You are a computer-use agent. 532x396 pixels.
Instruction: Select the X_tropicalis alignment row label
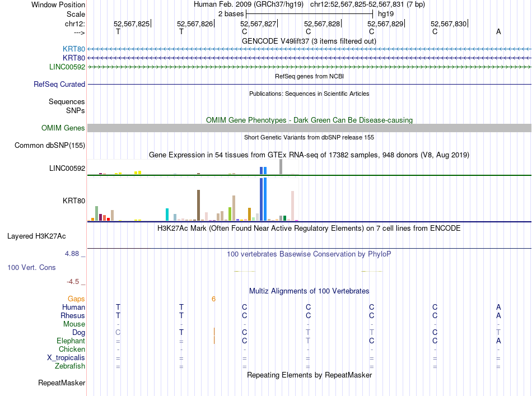click(66, 358)
